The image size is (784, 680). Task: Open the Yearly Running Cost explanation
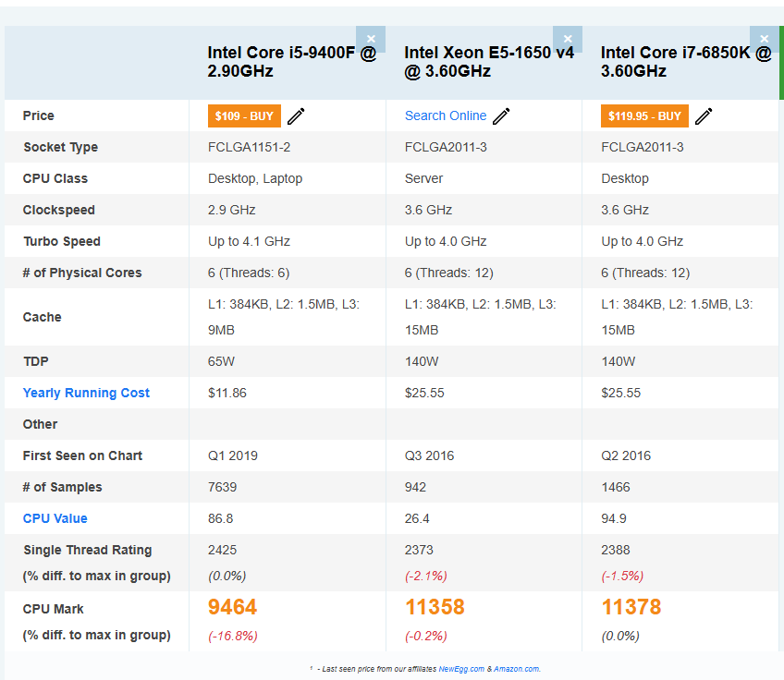point(86,393)
